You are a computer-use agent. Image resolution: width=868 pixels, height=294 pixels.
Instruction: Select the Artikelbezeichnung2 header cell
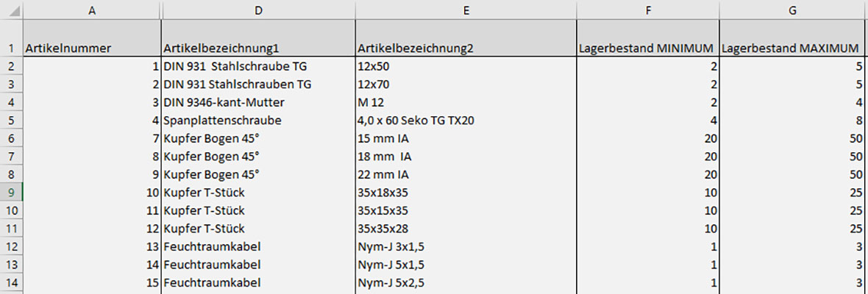coord(465,49)
